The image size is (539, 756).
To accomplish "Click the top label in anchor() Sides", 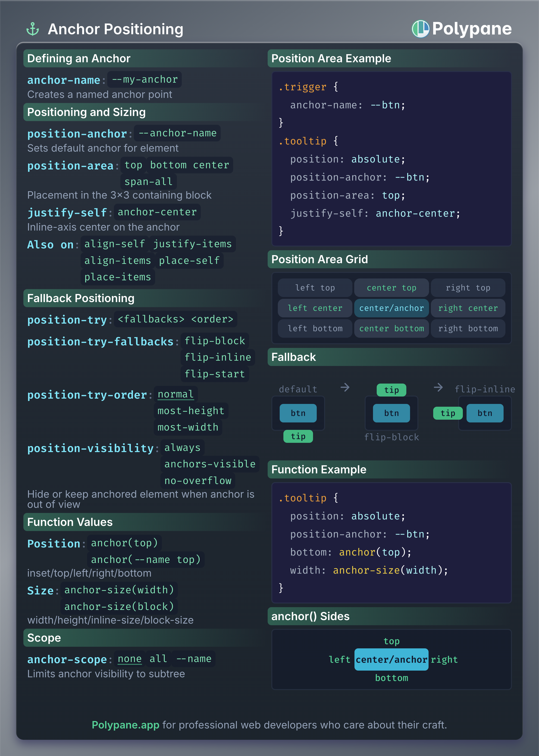I will coord(391,641).
